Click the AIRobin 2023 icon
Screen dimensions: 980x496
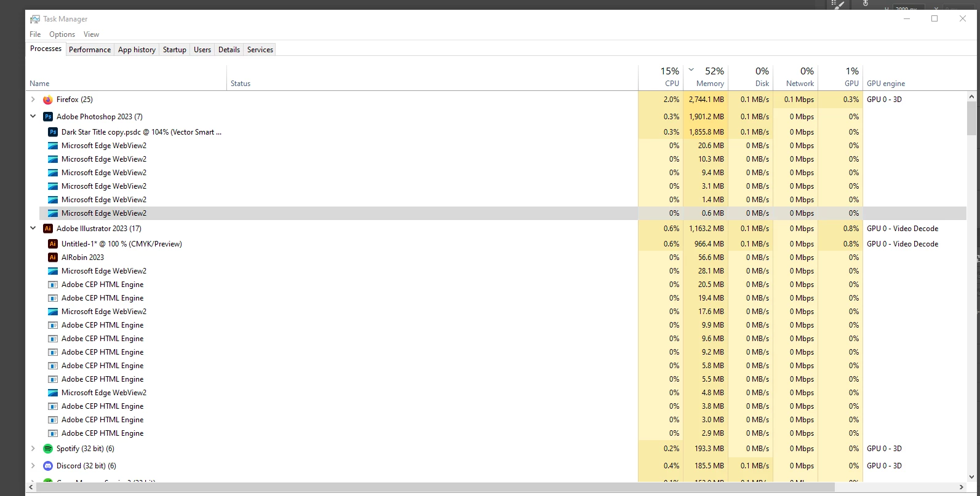53,258
